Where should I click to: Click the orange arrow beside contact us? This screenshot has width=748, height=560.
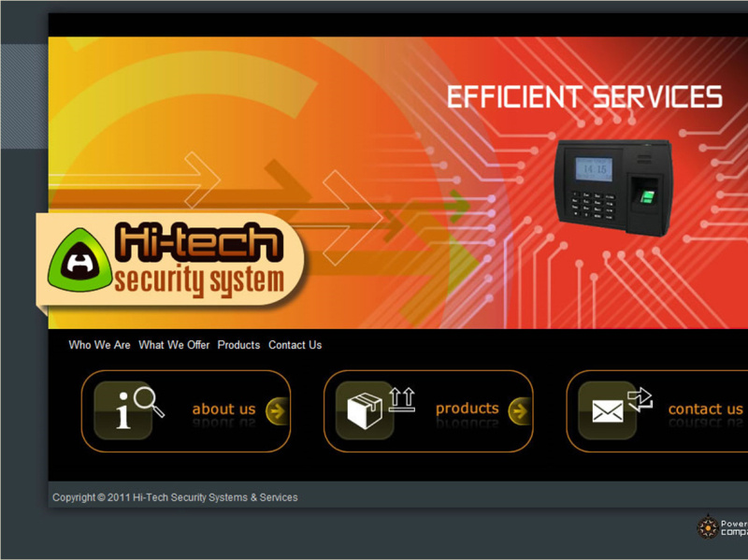[x=745, y=409]
